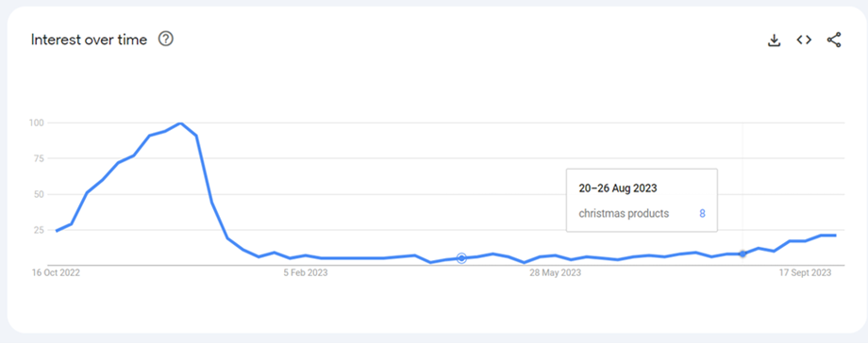Viewport: 868px width, 343px height.
Task: Select "christmas products" label in tooltip
Action: (x=624, y=214)
